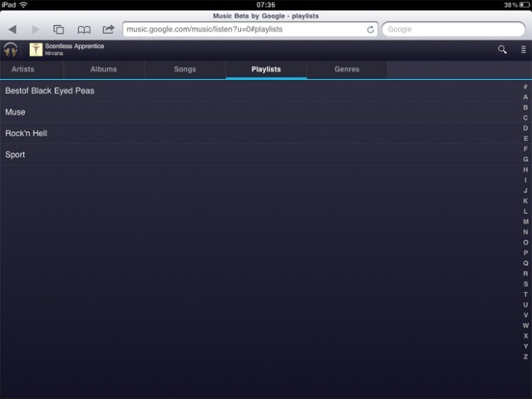Select the Playlists tab
Viewport: 532px width, 399px height.
(x=266, y=69)
